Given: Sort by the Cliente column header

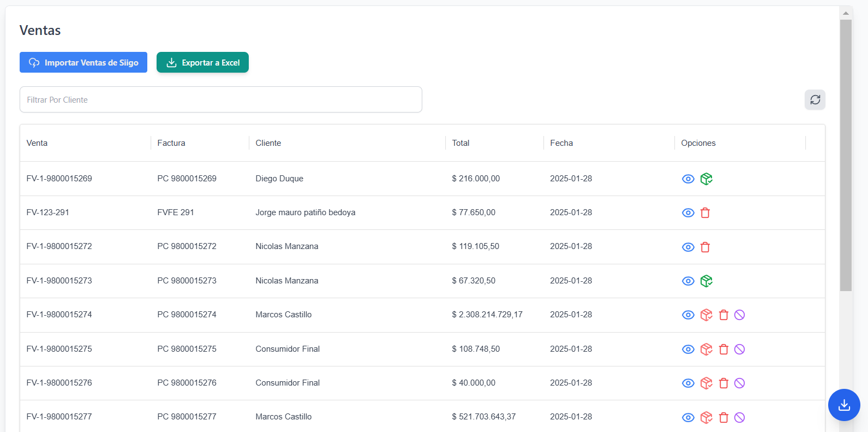Looking at the screenshot, I should tap(268, 143).
